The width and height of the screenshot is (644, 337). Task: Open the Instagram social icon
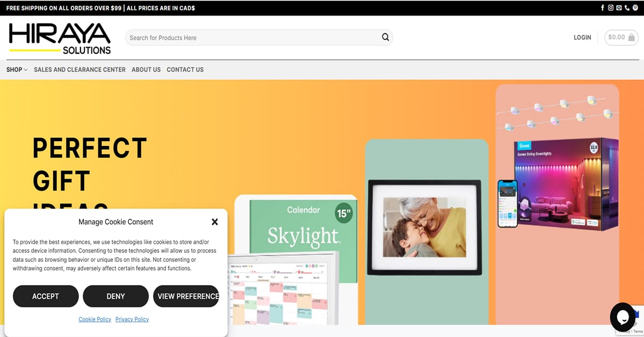[611, 8]
